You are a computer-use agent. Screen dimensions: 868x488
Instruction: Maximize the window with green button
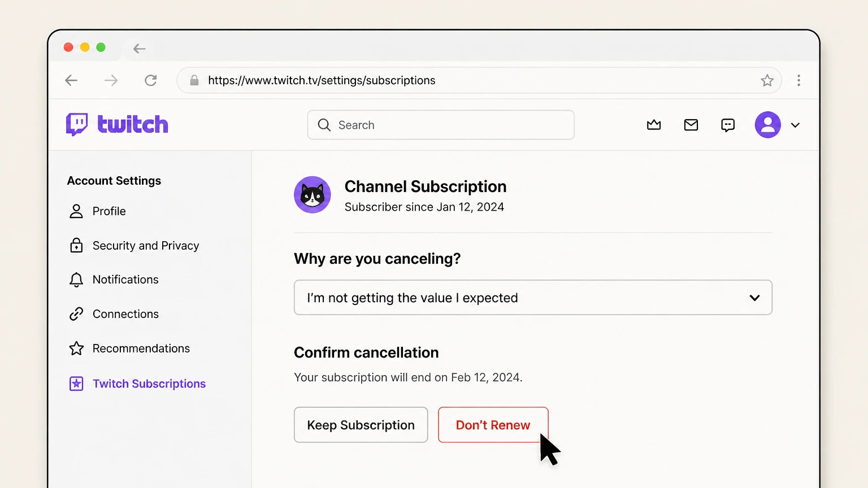point(101,47)
